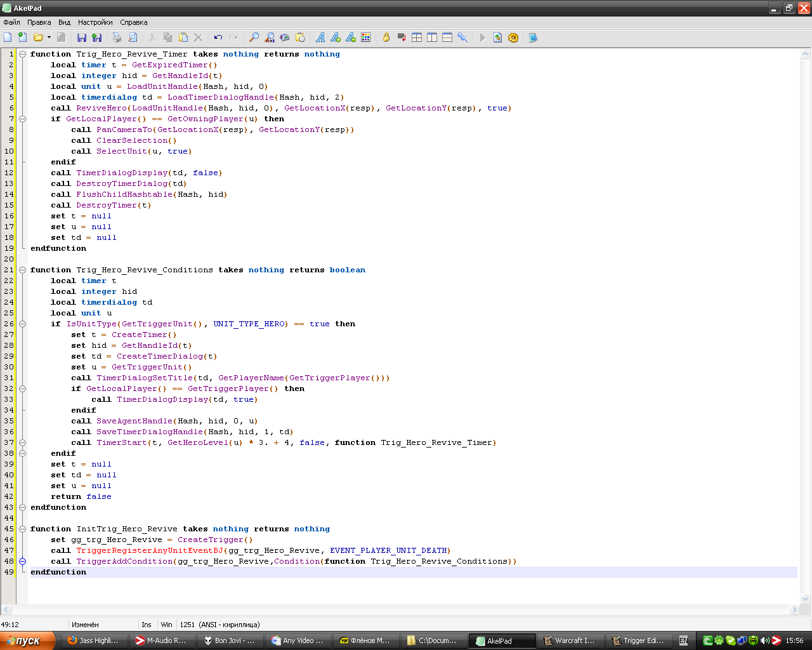Split the window into four panes
The height and width of the screenshot is (650, 812).
[x=417, y=37]
